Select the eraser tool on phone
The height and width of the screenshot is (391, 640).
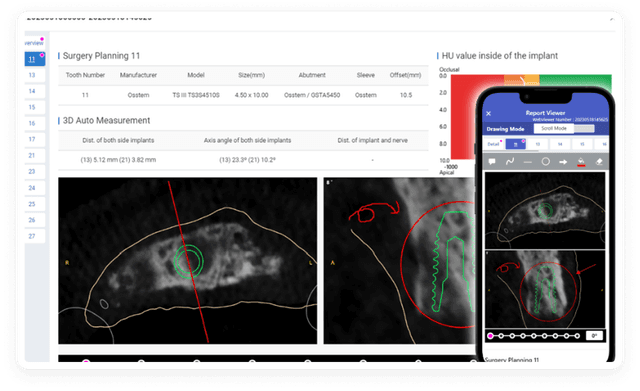[599, 162]
